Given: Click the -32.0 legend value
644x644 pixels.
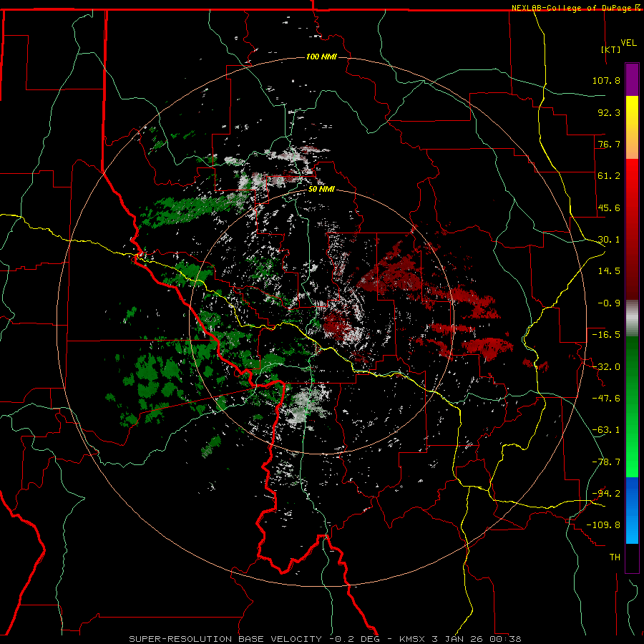Looking at the screenshot, I should 606,367.
